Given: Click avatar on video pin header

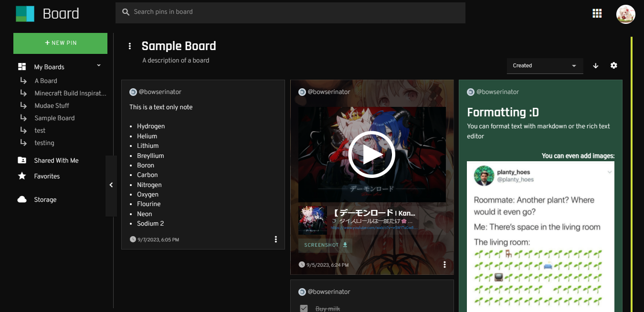Looking at the screenshot, I should coord(302,92).
